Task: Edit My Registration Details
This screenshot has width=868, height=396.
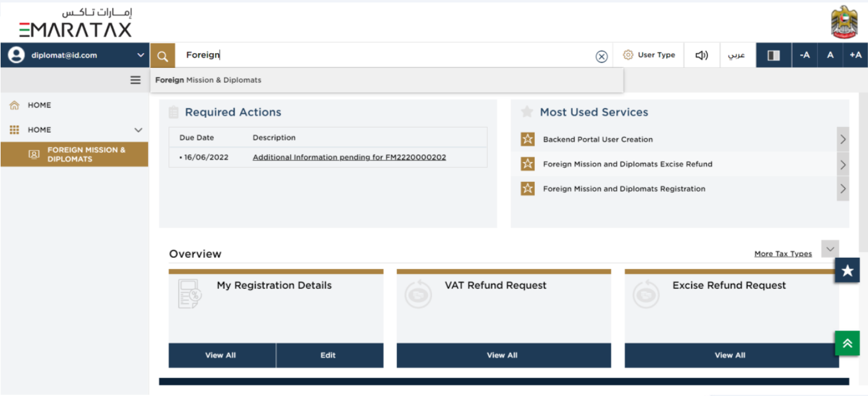Action: [330, 355]
